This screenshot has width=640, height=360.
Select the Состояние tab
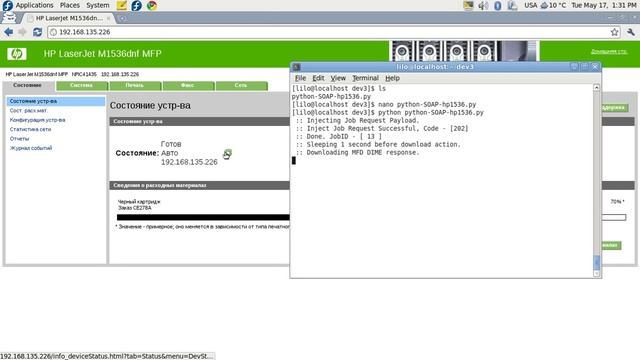(x=27, y=85)
